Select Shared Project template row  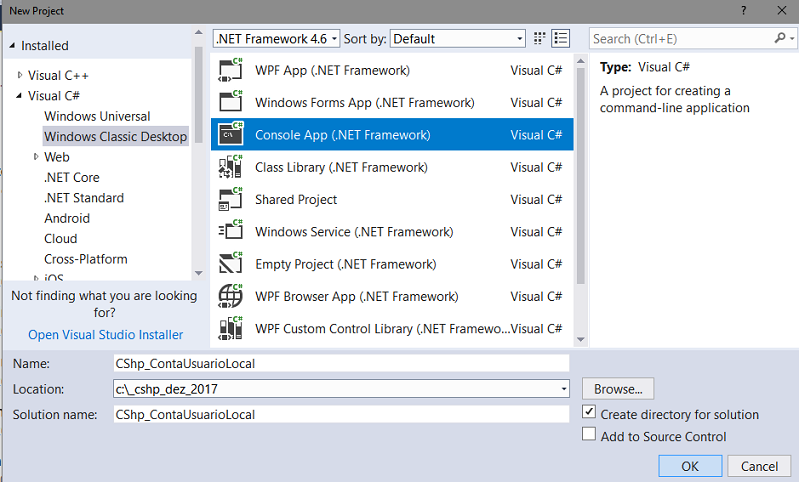392,199
